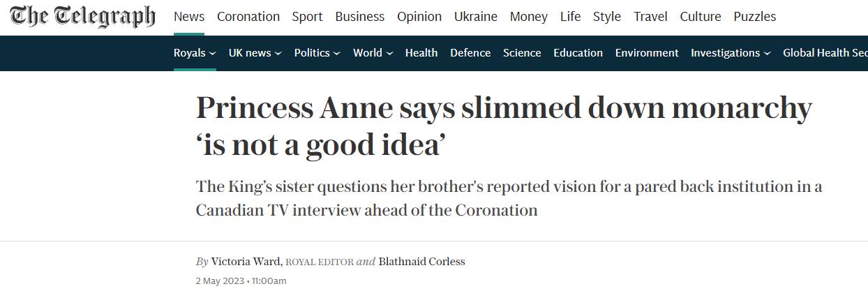Expand the Royals dropdown chevron
The width and height of the screenshot is (868, 291).
pos(213,53)
